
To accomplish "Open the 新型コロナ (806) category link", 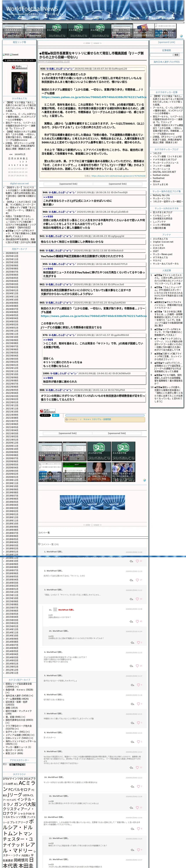I will point(14,753).
